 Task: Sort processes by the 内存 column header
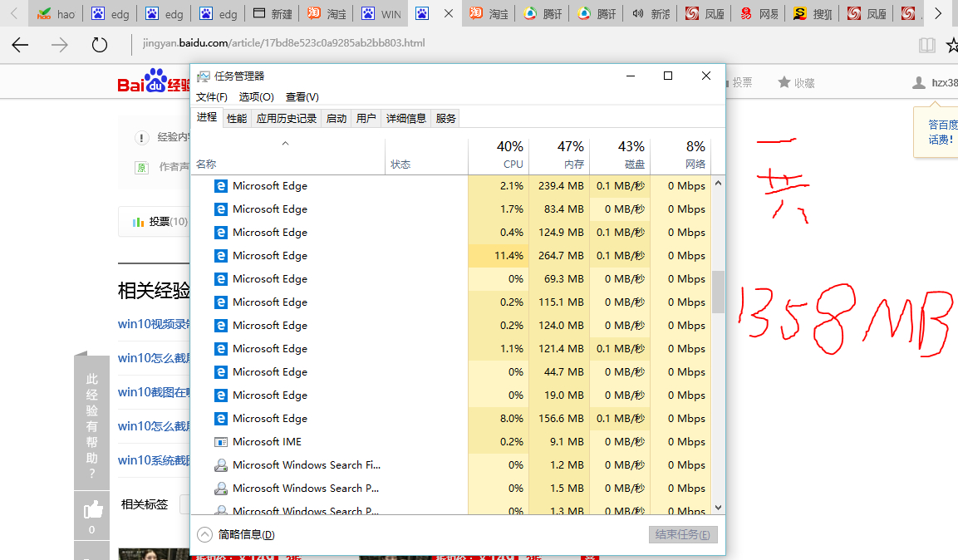[560, 155]
